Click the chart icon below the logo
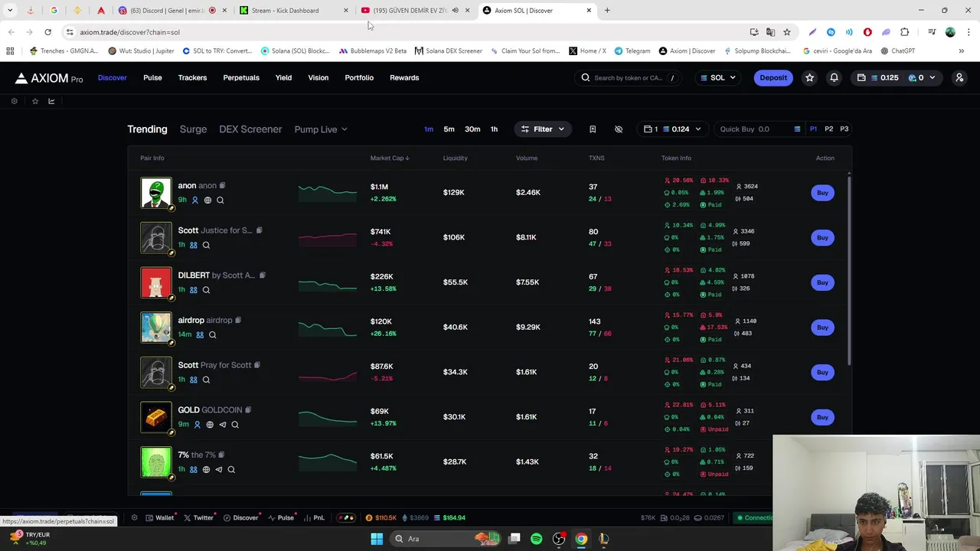980x551 pixels. (51, 101)
